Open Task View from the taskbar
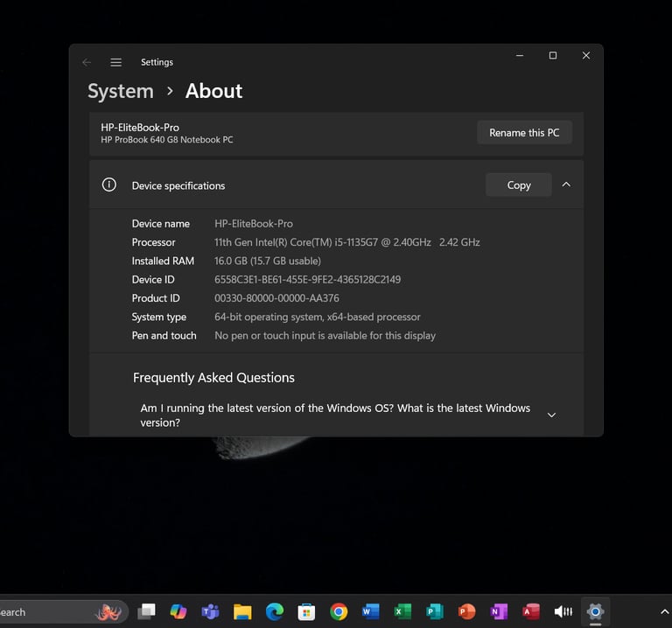The height and width of the screenshot is (628, 672). point(147,611)
